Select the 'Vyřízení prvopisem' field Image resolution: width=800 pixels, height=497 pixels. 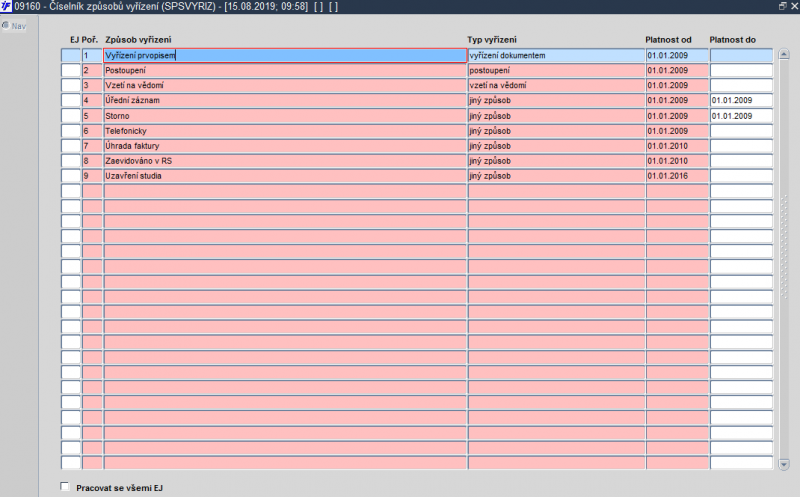(285, 56)
